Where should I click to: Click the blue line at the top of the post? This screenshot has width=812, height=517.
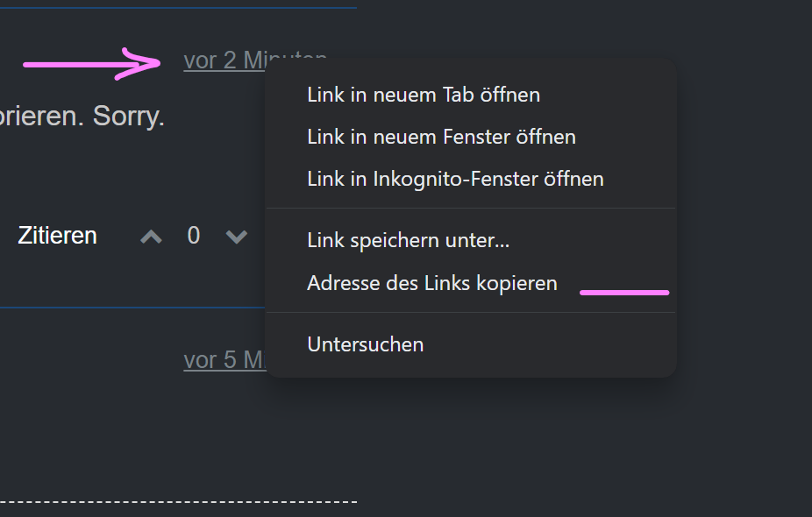coord(175,8)
